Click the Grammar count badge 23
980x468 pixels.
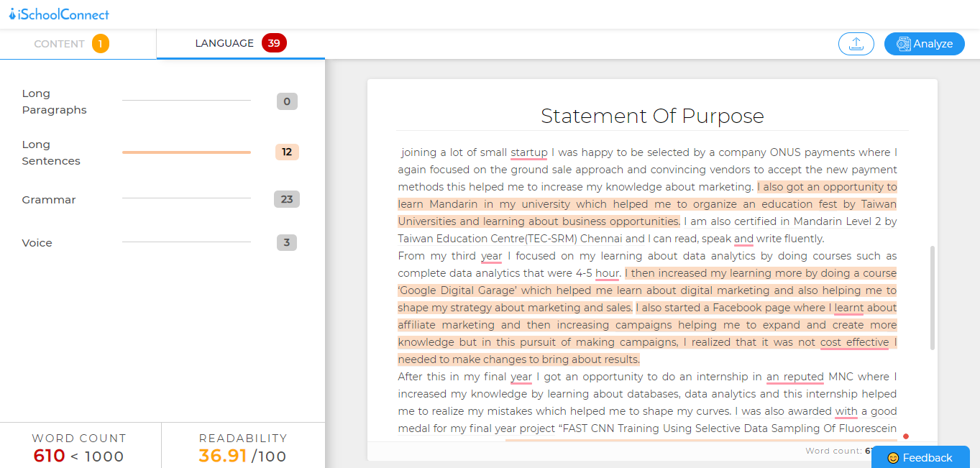(287, 200)
